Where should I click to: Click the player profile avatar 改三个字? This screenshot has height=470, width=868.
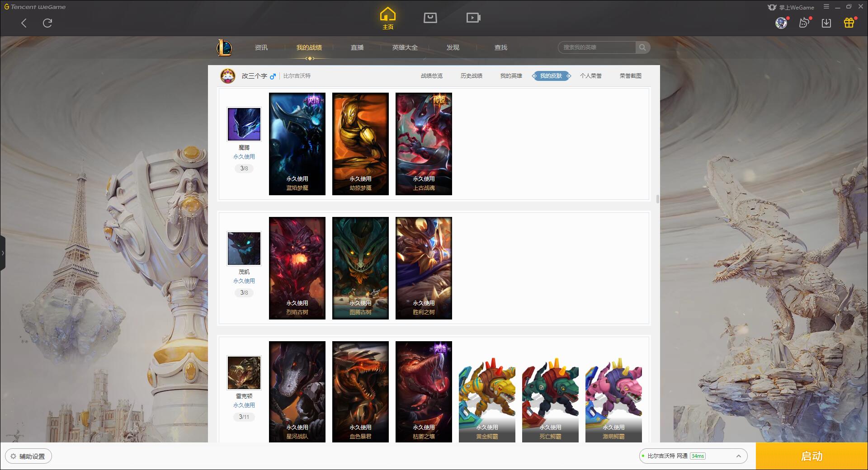click(x=228, y=76)
